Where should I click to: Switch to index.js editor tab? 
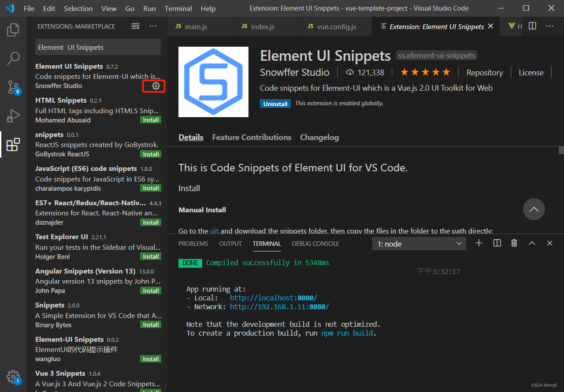point(267,26)
